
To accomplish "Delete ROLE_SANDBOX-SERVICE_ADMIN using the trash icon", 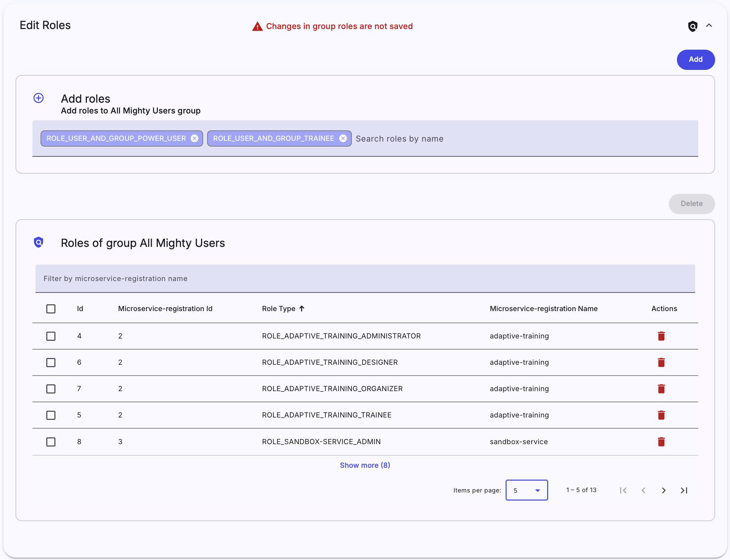I will (x=661, y=441).
